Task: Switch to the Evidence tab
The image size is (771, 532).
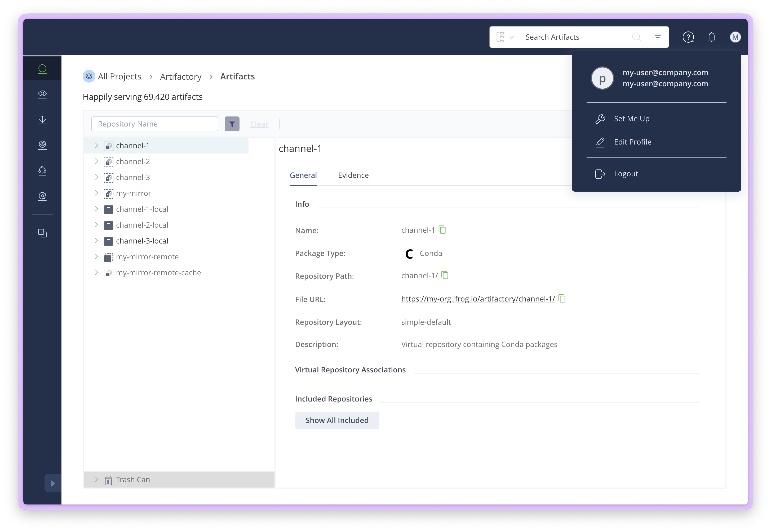Action: (353, 175)
